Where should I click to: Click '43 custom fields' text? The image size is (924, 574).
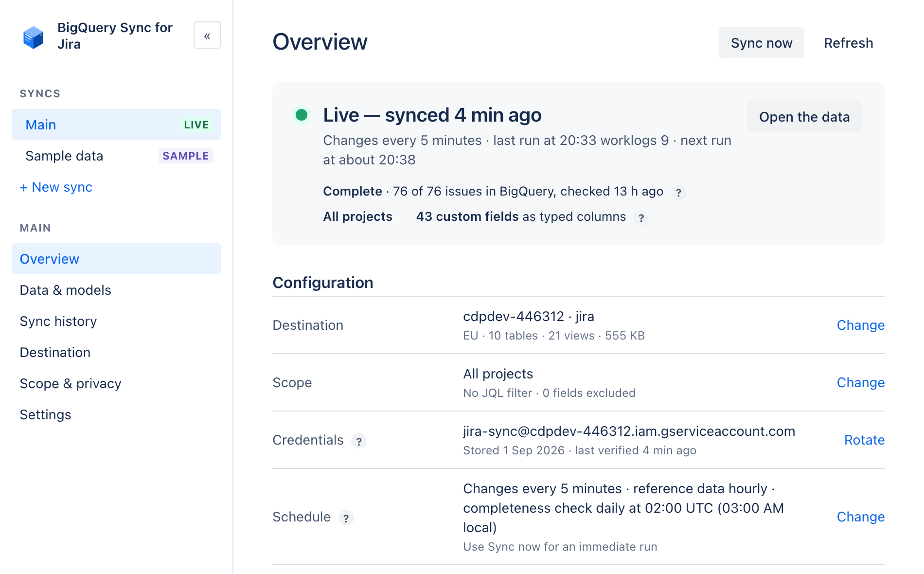coord(467,216)
